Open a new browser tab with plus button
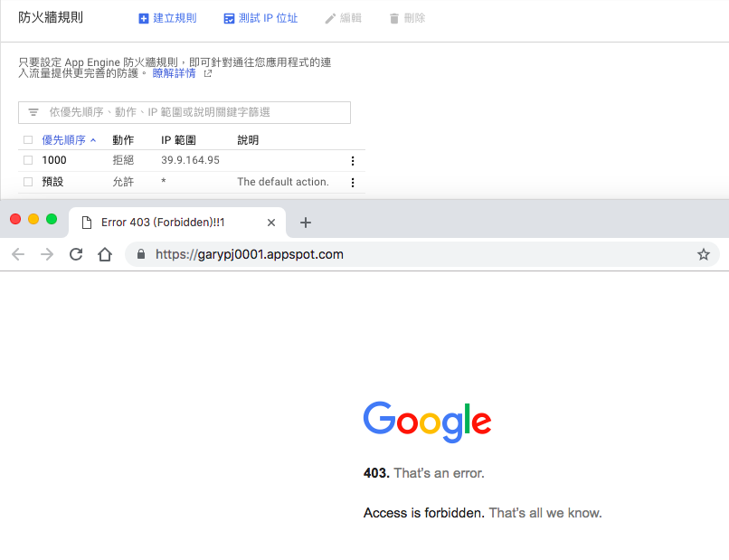This screenshot has height=560, width=729. pyautogui.click(x=306, y=223)
